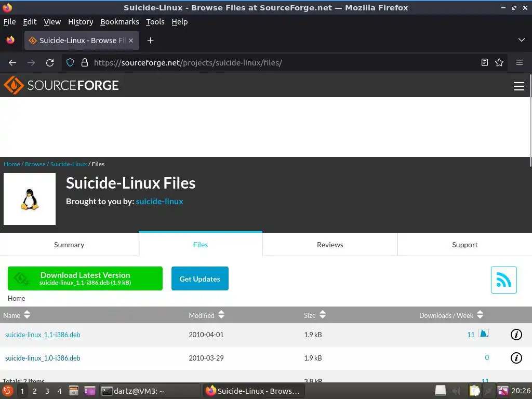Download suicide-linux_1.1-i386.deb file link

click(43, 335)
